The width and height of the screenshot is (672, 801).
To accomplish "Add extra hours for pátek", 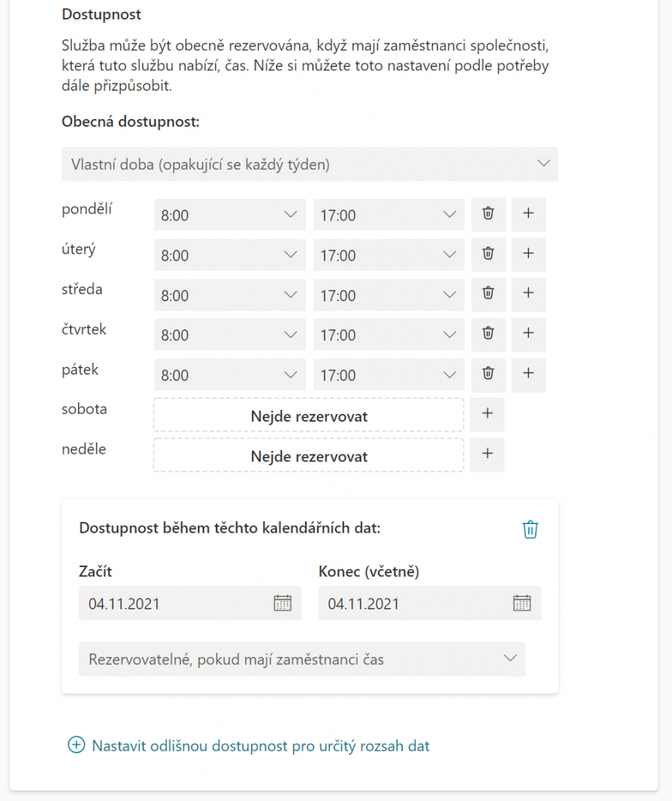I will tap(528, 375).
